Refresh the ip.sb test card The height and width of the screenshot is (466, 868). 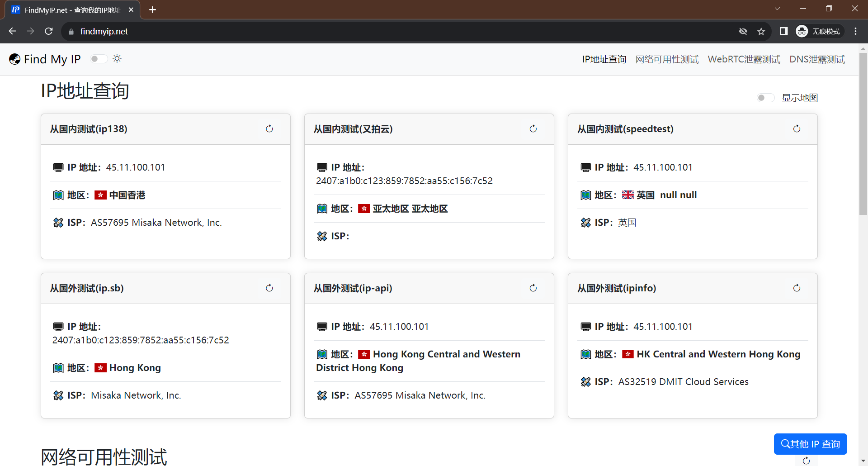click(269, 288)
